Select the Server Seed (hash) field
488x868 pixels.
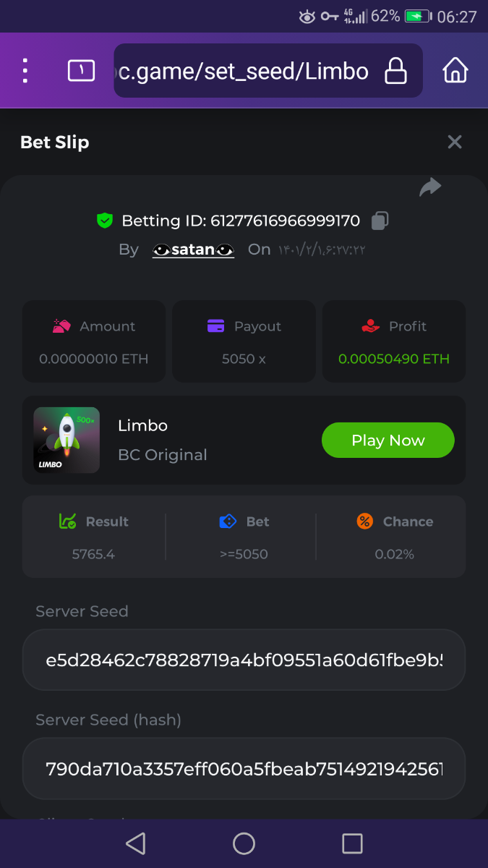tap(244, 768)
